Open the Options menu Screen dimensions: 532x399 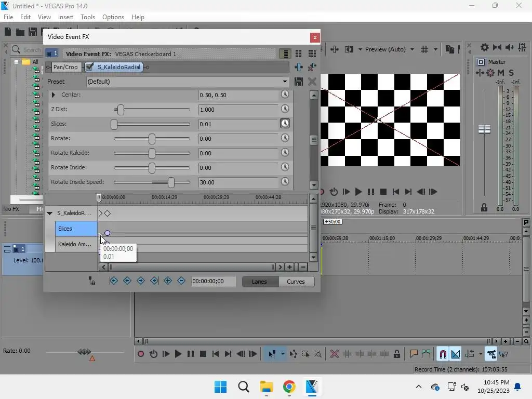tap(113, 17)
